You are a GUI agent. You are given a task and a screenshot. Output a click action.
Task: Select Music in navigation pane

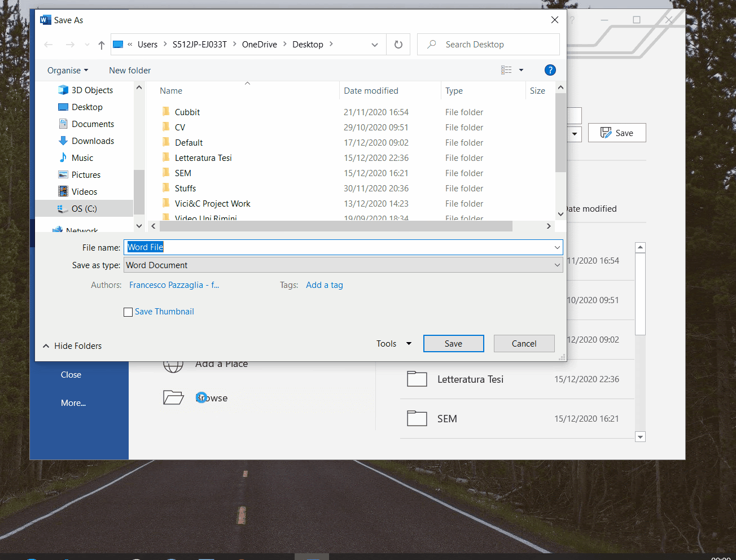pyautogui.click(x=76, y=158)
